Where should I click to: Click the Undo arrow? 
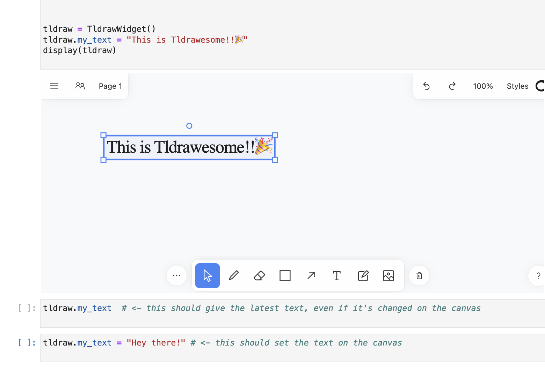point(426,86)
